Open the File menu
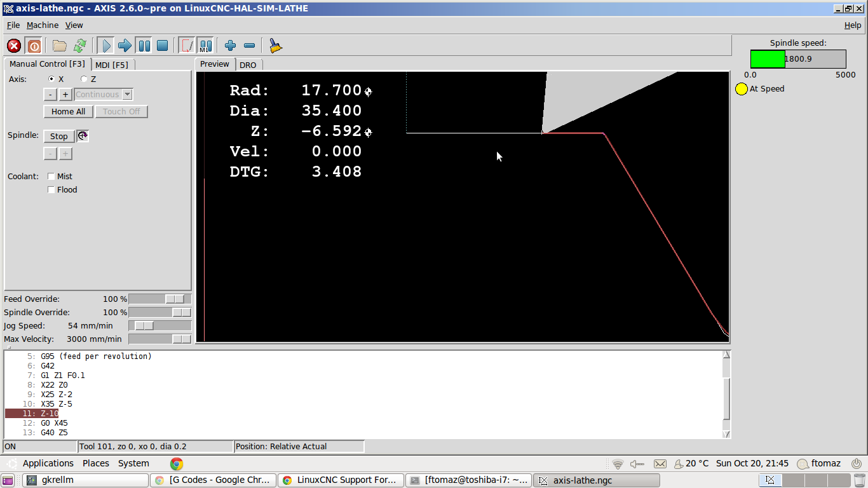Viewport: 868px width, 488px height. pos(13,25)
